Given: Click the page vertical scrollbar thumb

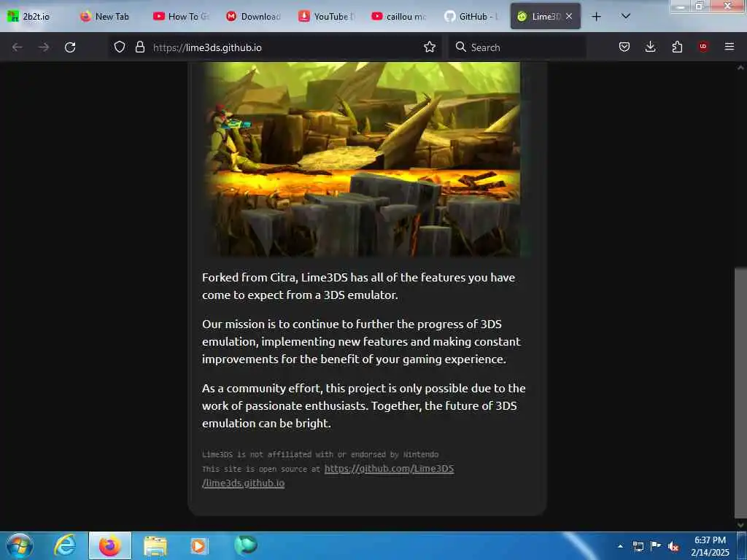Looking at the screenshot, I should point(740,393).
